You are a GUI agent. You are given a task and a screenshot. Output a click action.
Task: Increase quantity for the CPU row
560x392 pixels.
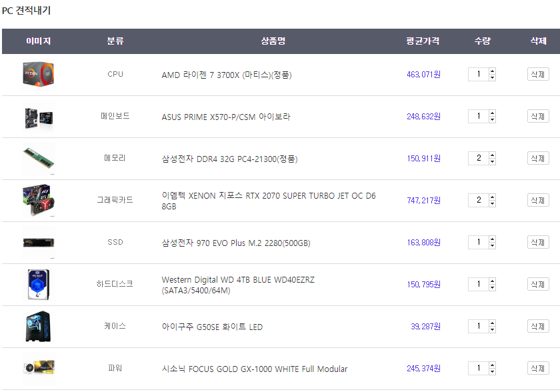point(492,71)
